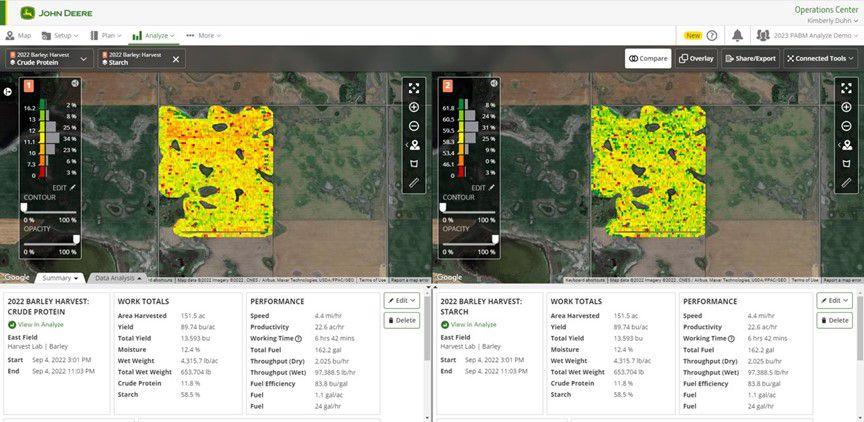Screen dimensions: 864x422
Task: Click fullscreen icon on right map
Action: (846, 88)
